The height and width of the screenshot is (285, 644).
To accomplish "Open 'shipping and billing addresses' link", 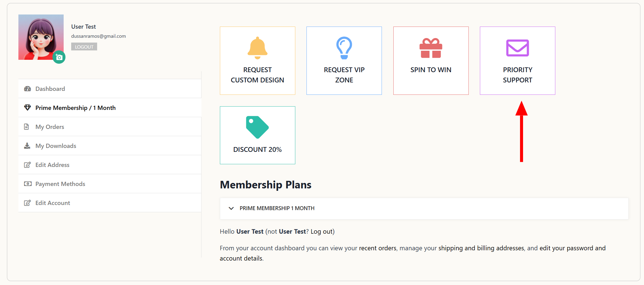I will coord(481,248).
